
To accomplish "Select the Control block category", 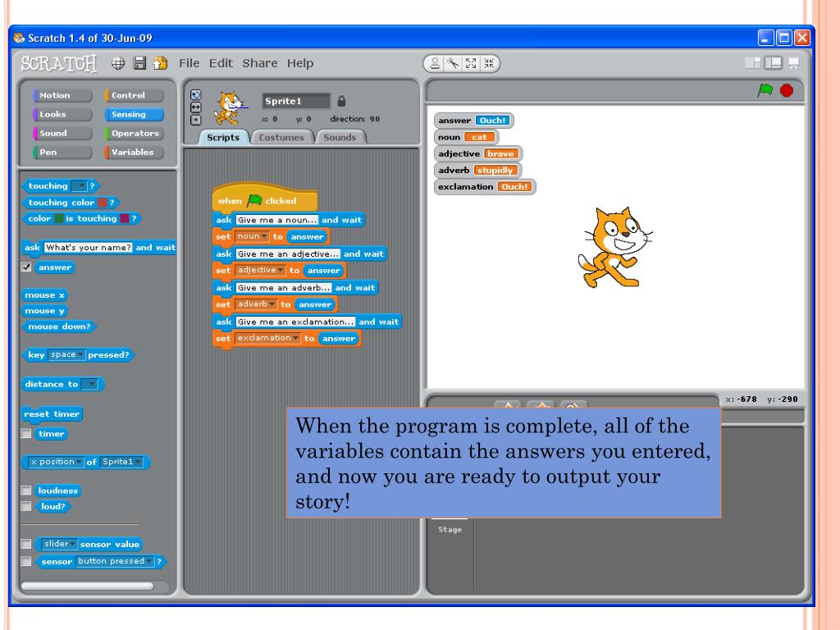I will pyautogui.click(x=134, y=95).
